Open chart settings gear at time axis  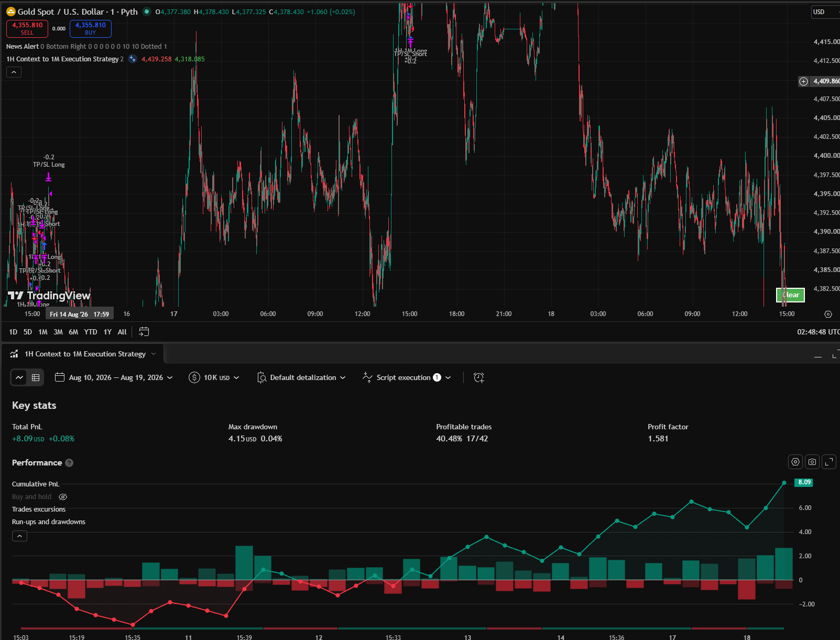click(828, 314)
